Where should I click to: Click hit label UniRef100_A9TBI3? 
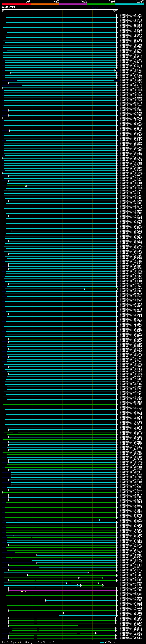point(131,42)
